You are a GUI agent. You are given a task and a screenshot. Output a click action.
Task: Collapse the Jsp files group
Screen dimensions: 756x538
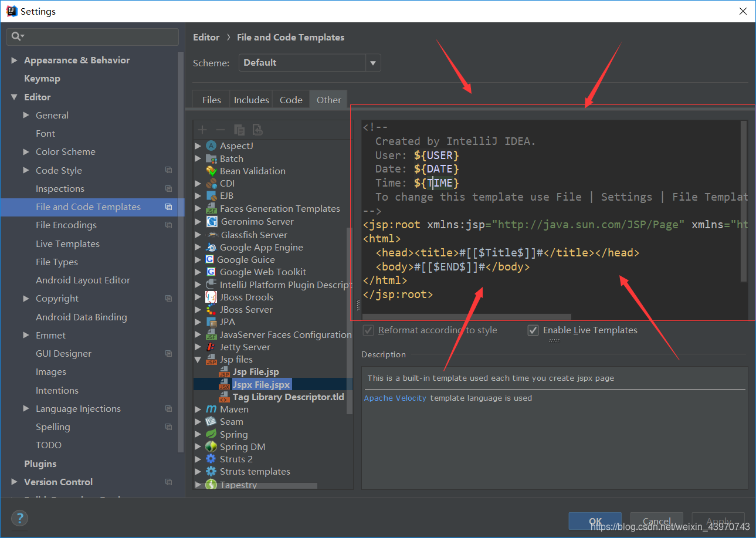[x=198, y=360]
